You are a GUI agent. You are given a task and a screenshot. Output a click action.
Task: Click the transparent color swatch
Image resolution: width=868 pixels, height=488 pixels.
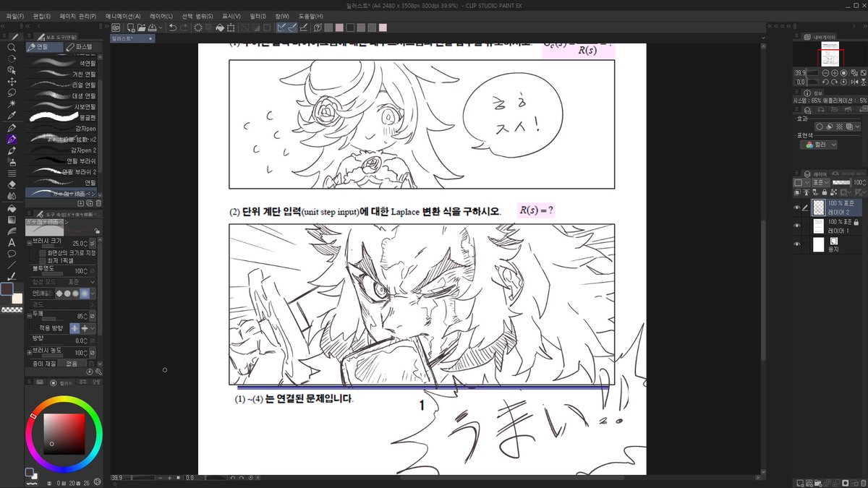pyautogui.click(x=11, y=309)
